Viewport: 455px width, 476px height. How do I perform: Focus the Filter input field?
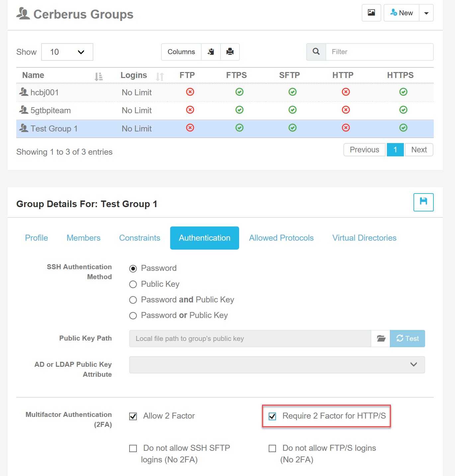380,52
